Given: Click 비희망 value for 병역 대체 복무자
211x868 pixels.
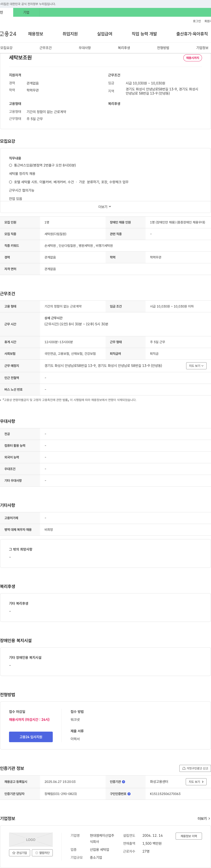Looking at the screenshot, I should (x=48, y=530).
